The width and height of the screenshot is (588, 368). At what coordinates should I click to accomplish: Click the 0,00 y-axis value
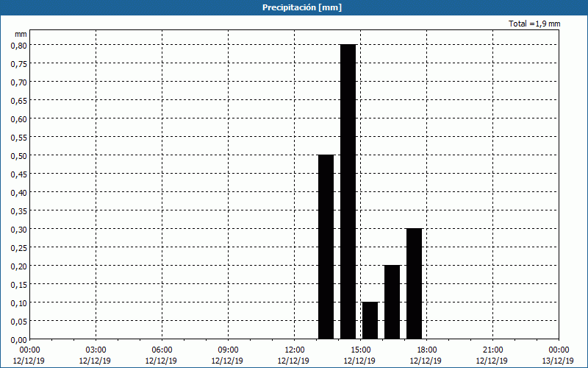(19, 340)
